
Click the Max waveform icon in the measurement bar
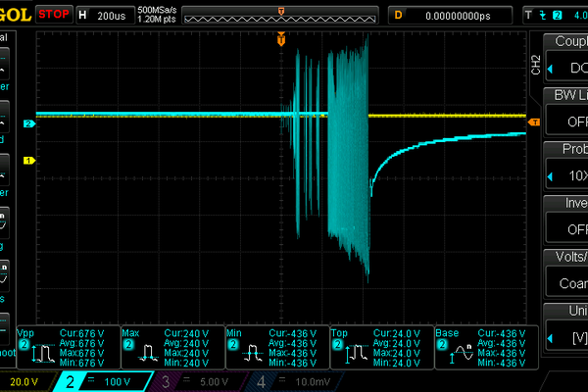[148, 353]
